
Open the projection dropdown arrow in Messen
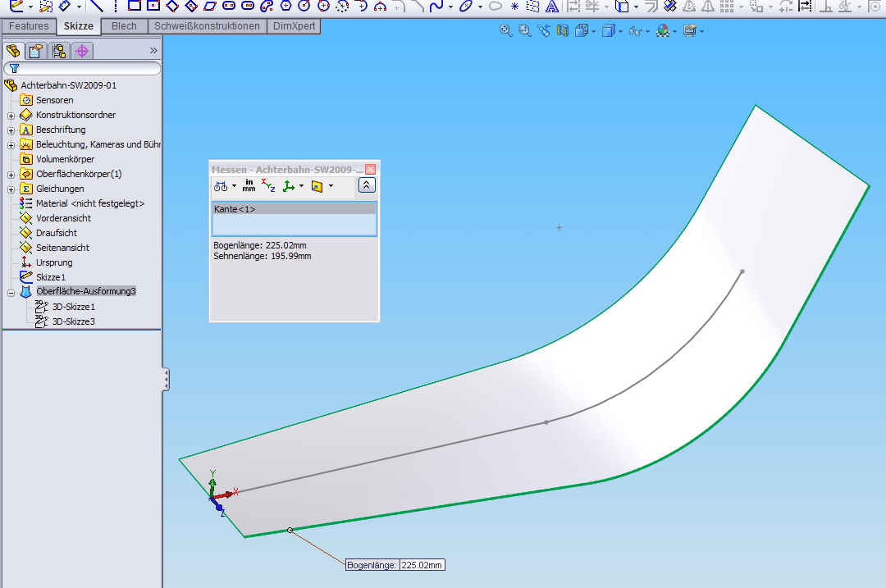pos(331,186)
